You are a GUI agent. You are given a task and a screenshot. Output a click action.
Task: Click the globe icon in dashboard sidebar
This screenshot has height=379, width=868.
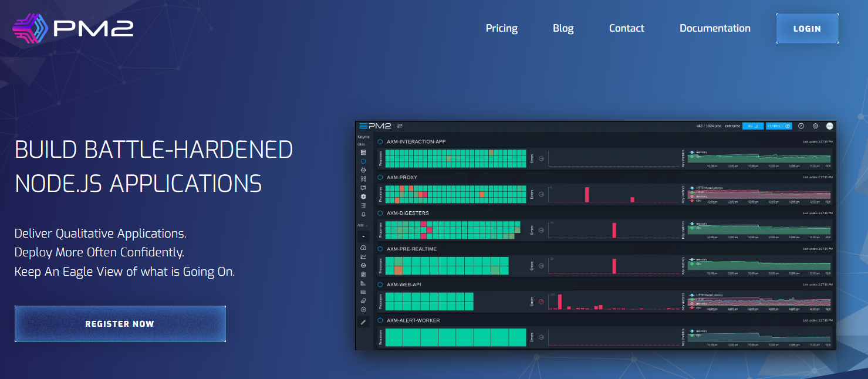363,197
